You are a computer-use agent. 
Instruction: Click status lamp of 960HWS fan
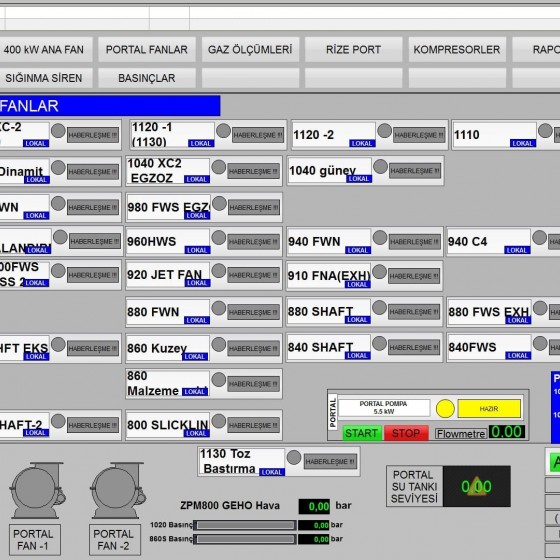tap(219, 238)
